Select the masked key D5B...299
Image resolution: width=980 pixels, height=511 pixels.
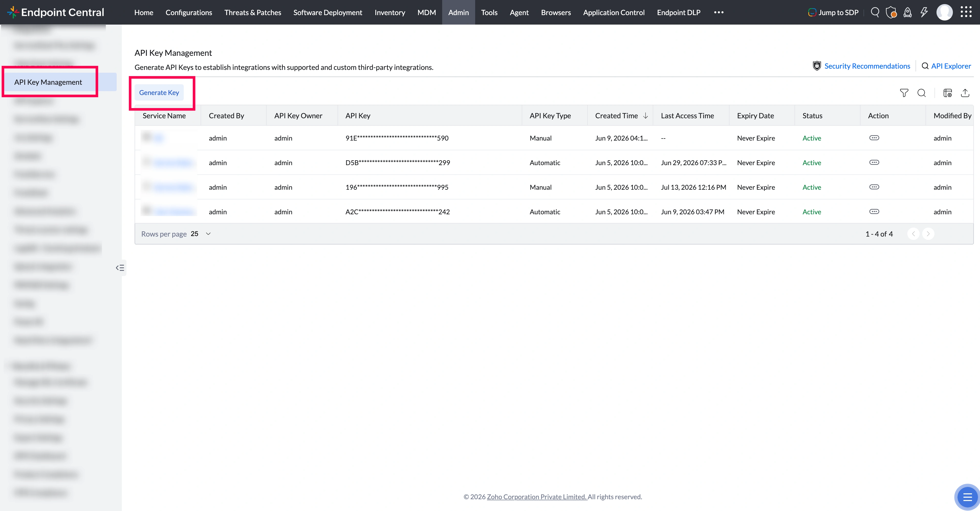pos(398,163)
